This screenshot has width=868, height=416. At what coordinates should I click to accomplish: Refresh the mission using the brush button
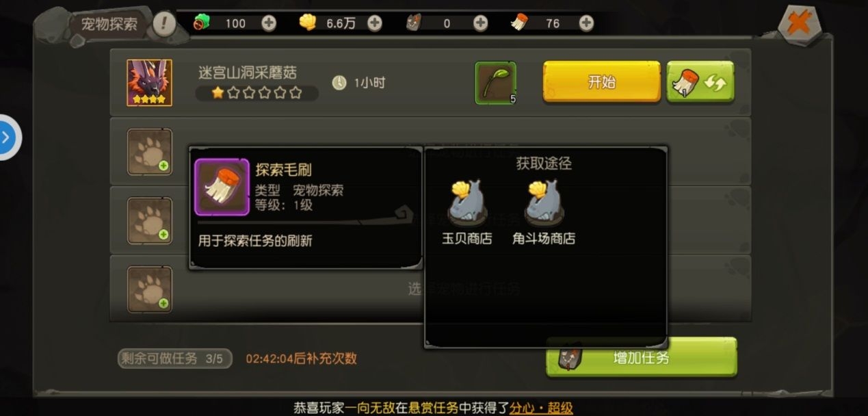point(700,82)
